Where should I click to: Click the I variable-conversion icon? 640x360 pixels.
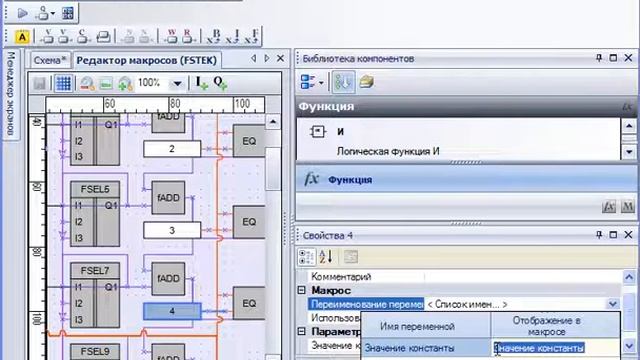click(x=233, y=36)
